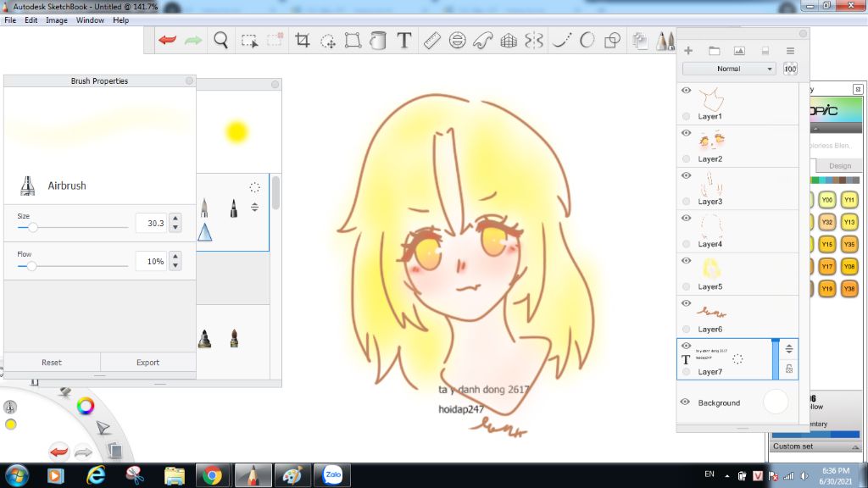Activate the Ruler guide
This screenshot has height=488, width=868.
[431, 41]
